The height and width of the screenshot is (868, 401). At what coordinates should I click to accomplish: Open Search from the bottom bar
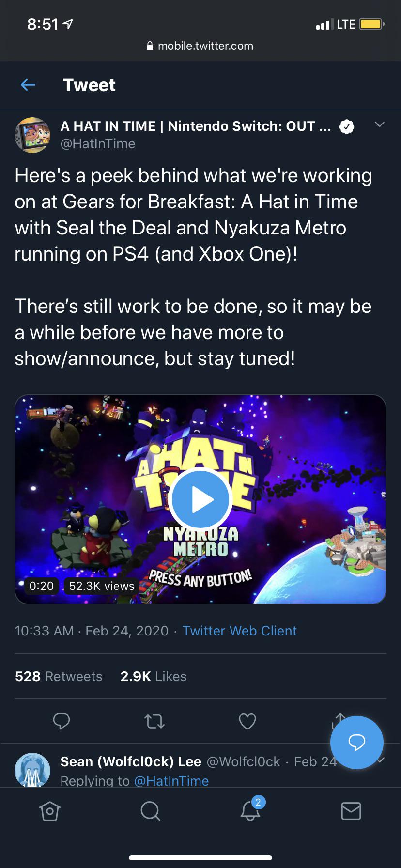tap(150, 812)
